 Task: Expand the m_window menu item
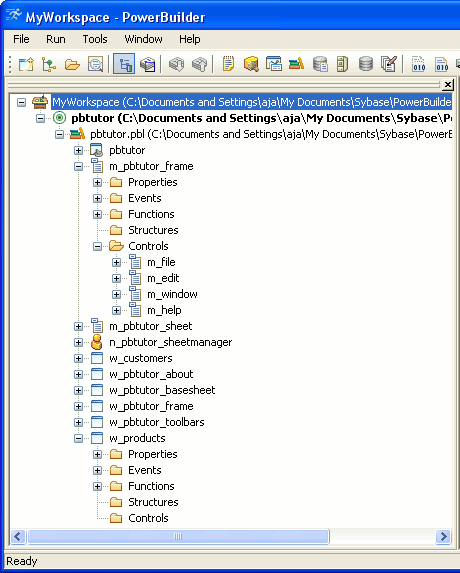(117, 295)
